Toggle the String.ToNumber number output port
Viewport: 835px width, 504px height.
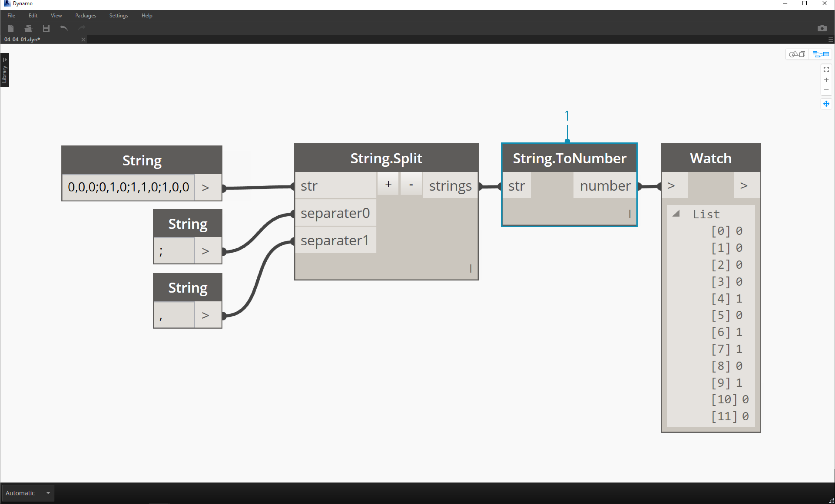click(x=604, y=185)
